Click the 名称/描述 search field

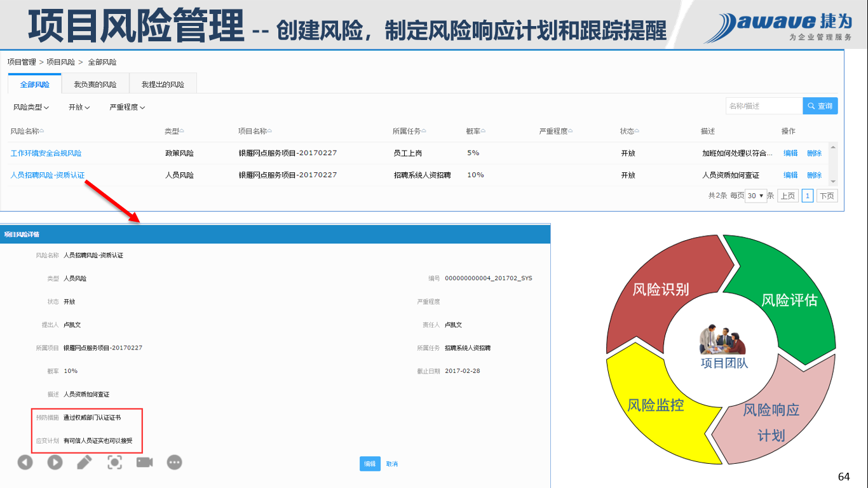pos(764,106)
